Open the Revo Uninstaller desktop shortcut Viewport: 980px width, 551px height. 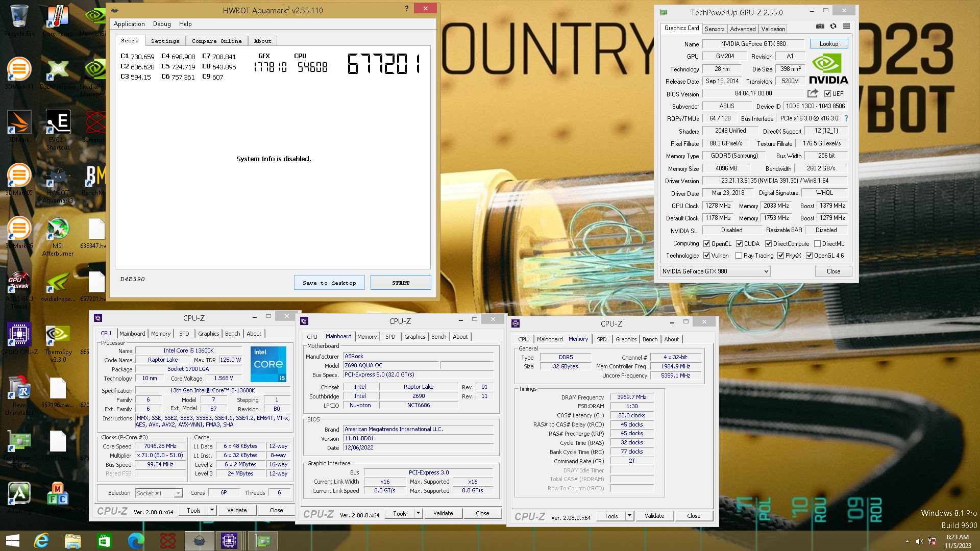tap(19, 396)
